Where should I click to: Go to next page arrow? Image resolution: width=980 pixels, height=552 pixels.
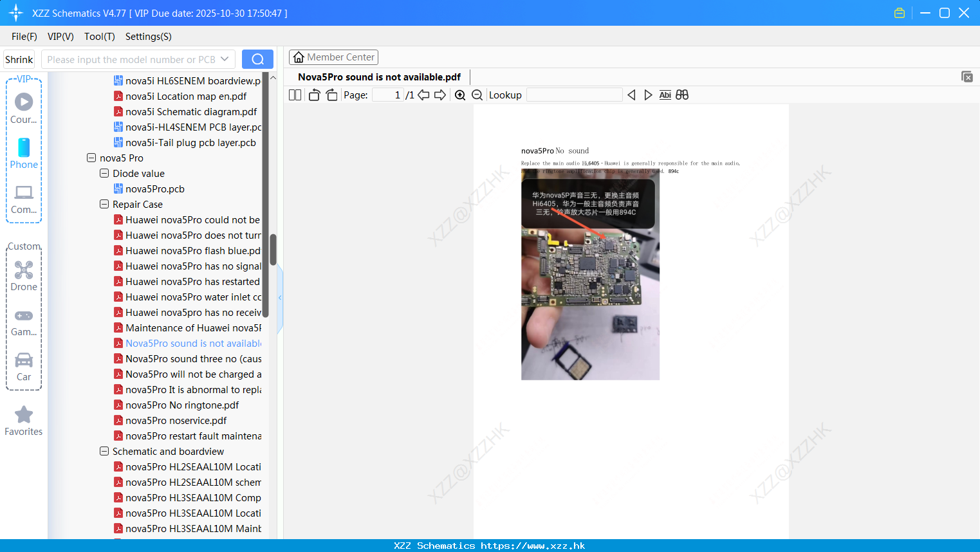coord(440,95)
